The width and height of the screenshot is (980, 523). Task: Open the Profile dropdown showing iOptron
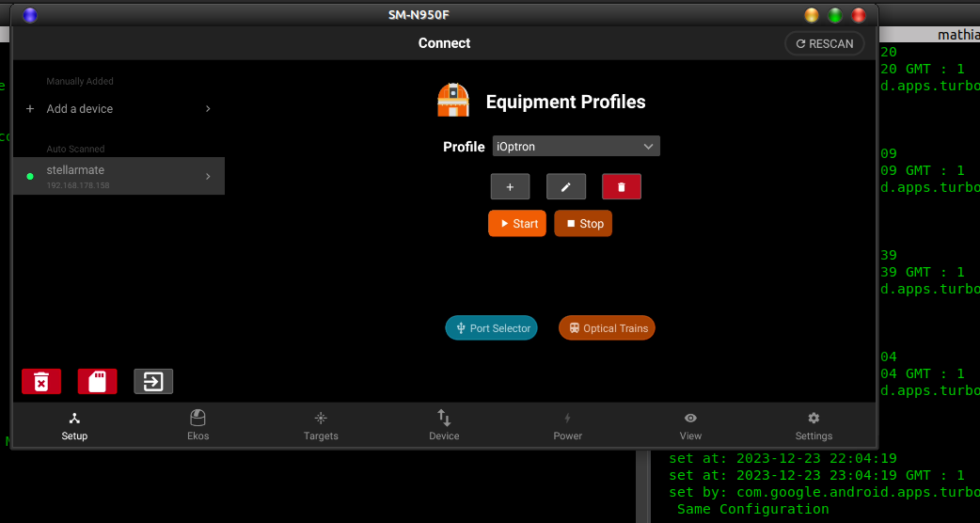tap(576, 146)
